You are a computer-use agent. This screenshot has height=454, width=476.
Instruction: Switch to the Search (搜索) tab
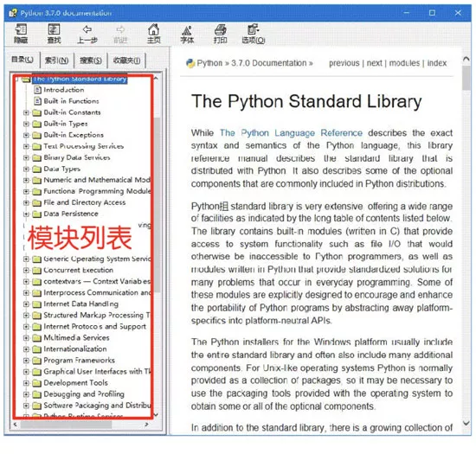pos(91,61)
